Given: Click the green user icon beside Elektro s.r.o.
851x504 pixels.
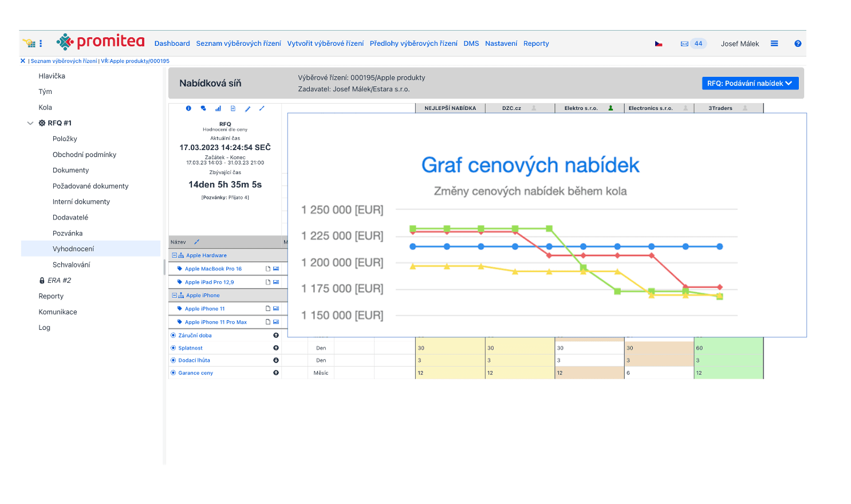Looking at the screenshot, I should pos(610,108).
